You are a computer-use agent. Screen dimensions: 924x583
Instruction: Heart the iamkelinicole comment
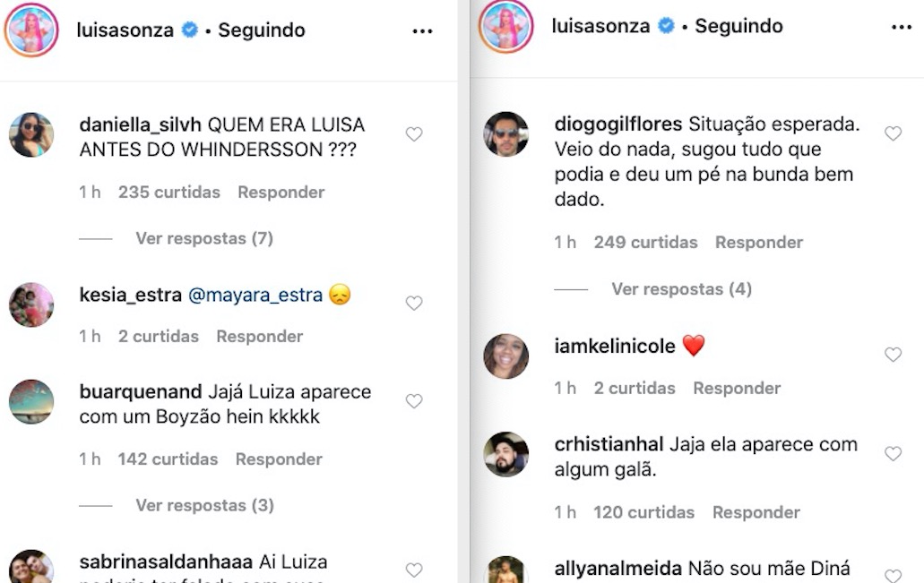click(x=893, y=355)
